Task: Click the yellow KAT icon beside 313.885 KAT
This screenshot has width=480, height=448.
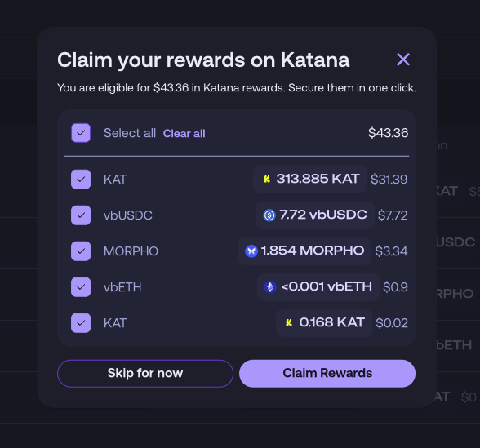Action: [x=267, y=179]
